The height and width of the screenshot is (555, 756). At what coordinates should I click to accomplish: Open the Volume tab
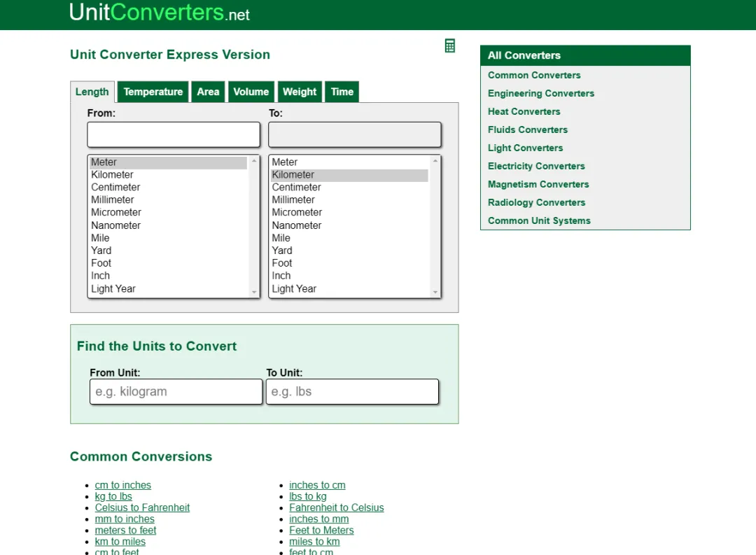(251, 92)
